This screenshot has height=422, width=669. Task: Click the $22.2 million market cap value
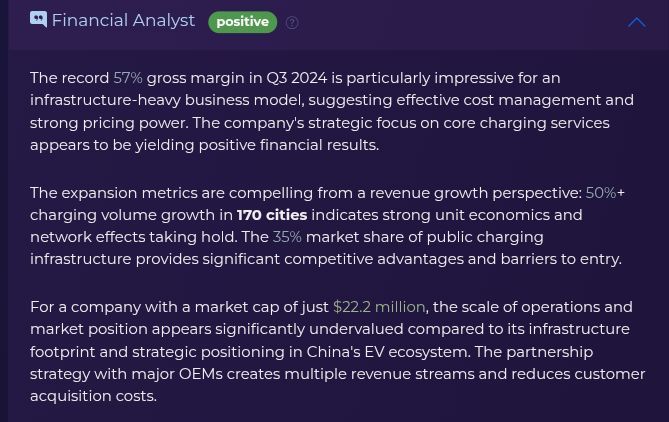tap(379, 307)
